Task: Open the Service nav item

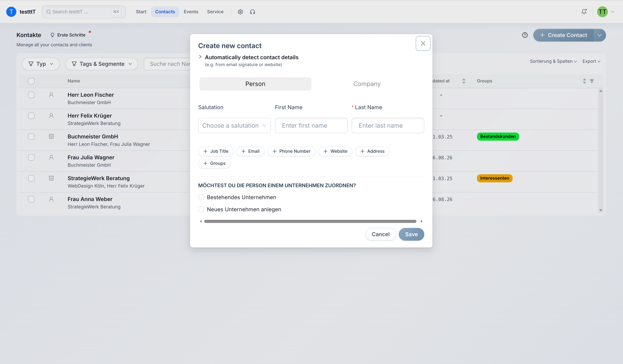Action: 215,12
